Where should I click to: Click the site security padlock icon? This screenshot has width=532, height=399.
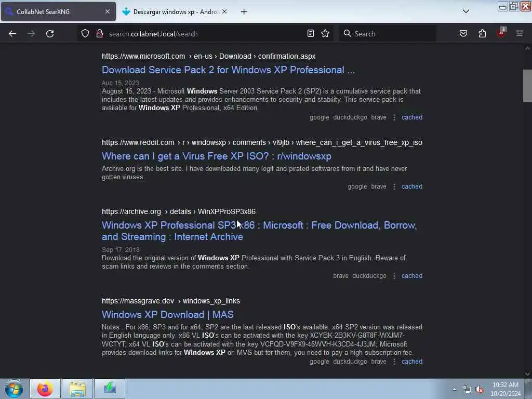pyautogui.click(x=100, y=34)
